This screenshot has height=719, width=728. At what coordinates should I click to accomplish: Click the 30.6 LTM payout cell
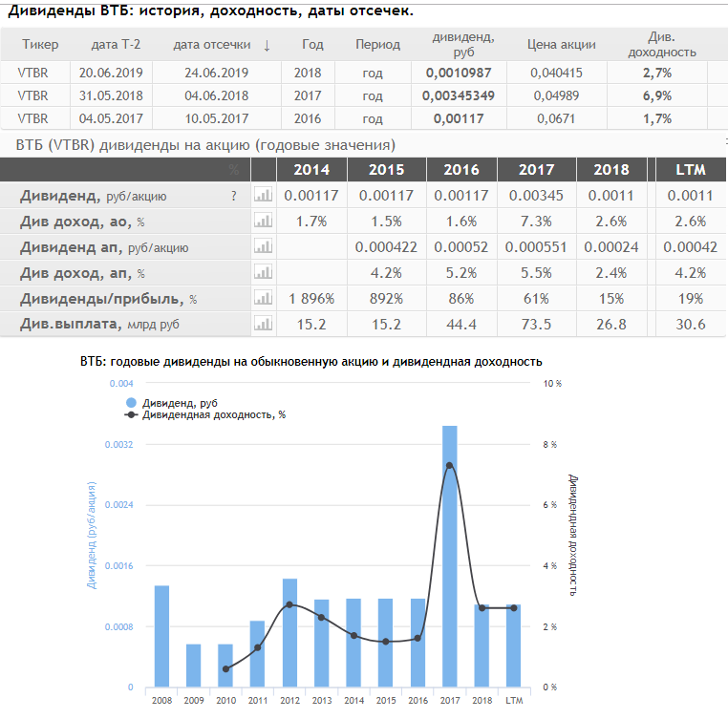(x=691, y=324)
